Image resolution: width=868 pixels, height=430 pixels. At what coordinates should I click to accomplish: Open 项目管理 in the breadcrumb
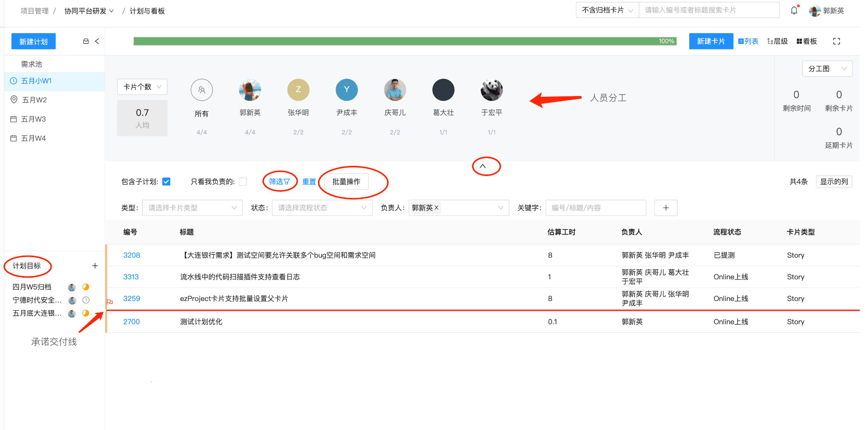click(34, 11)
